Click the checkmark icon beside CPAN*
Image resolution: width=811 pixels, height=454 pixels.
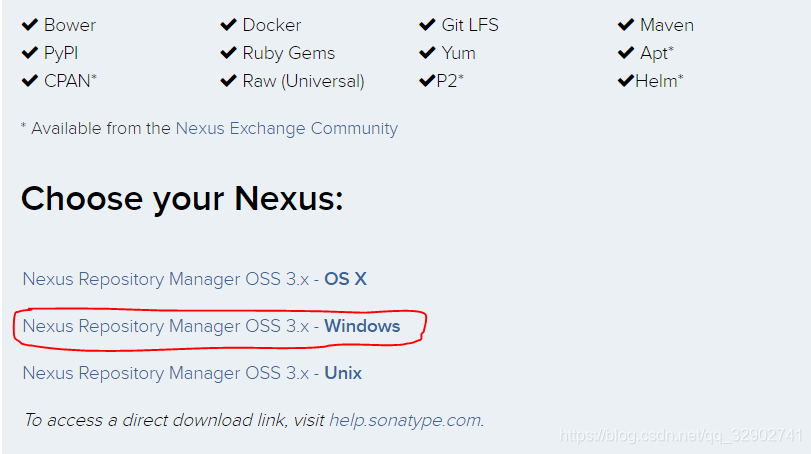click(30, 80)
